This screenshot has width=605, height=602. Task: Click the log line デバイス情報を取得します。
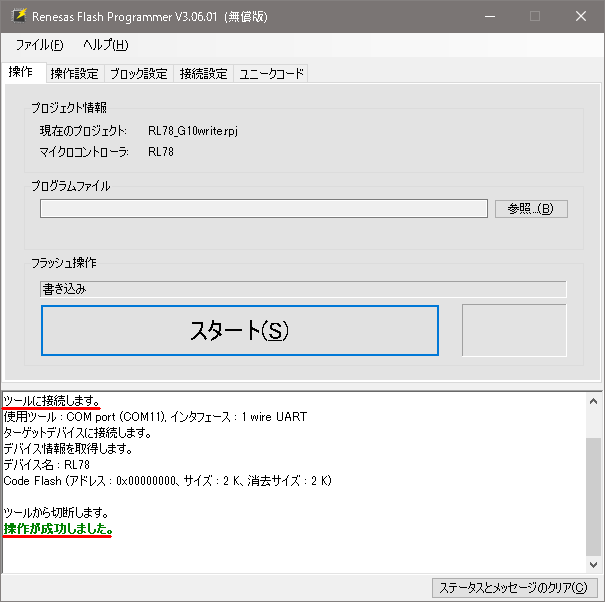pos(68,449)
